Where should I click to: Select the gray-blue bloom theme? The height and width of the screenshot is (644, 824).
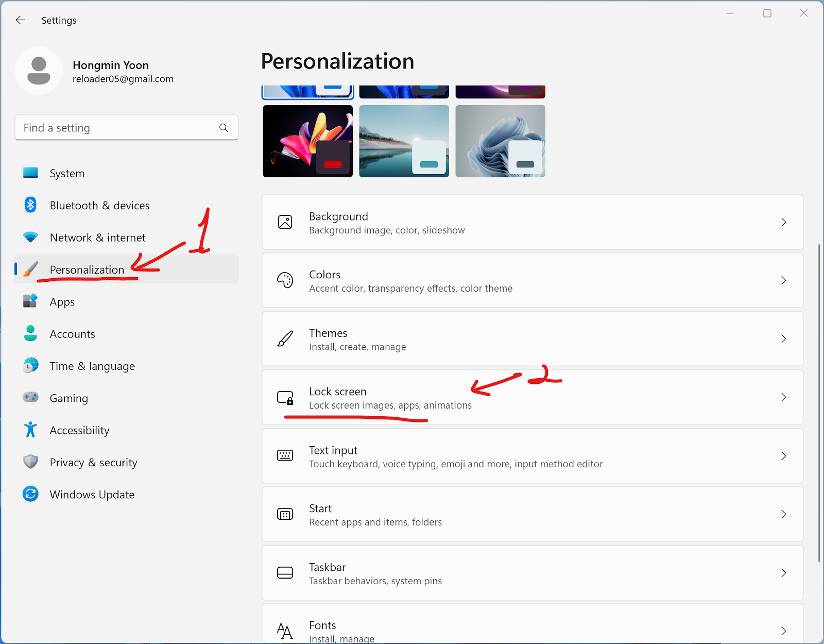click(501, 141)
